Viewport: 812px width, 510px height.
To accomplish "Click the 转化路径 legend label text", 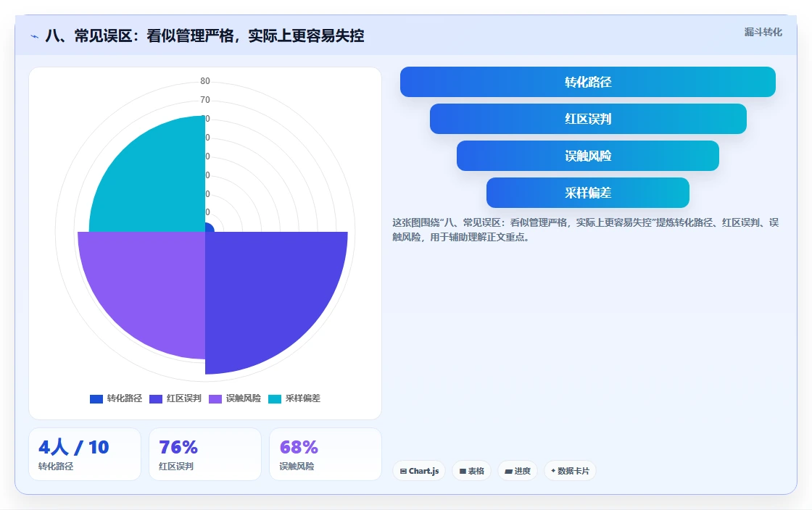I will [x=124, y=398].
